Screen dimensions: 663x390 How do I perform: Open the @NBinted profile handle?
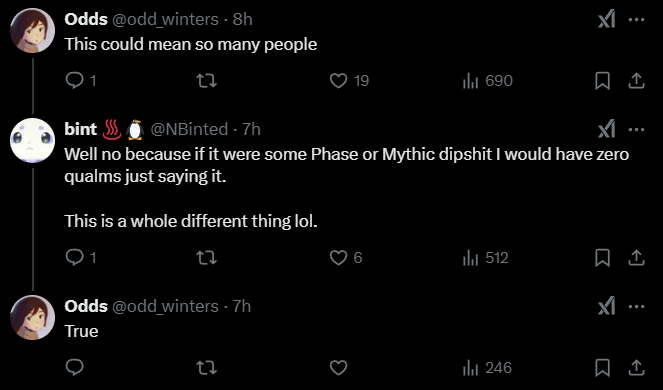pyautogui.click(x=189, y=129)
